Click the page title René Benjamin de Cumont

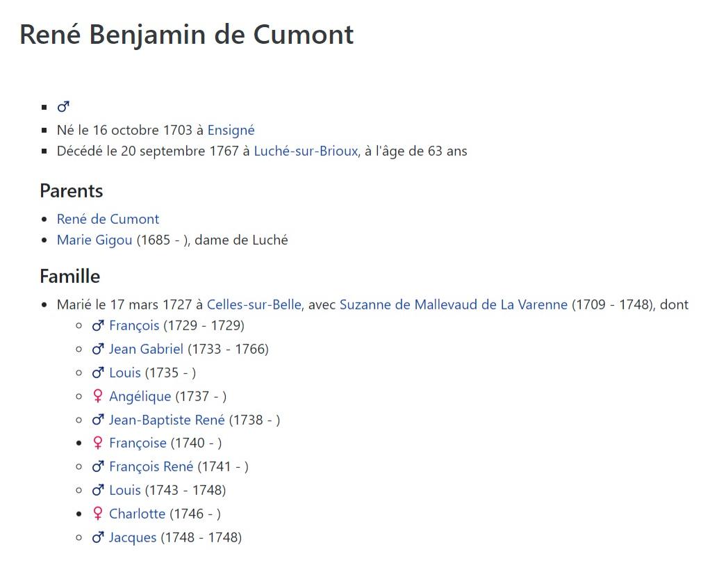pyautogui.click(x=187, y=35)
